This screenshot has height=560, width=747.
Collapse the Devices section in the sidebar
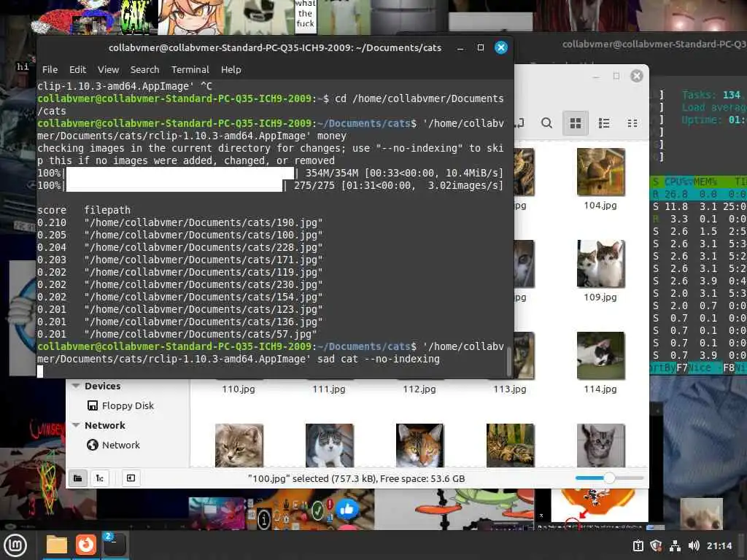point(75,386)
